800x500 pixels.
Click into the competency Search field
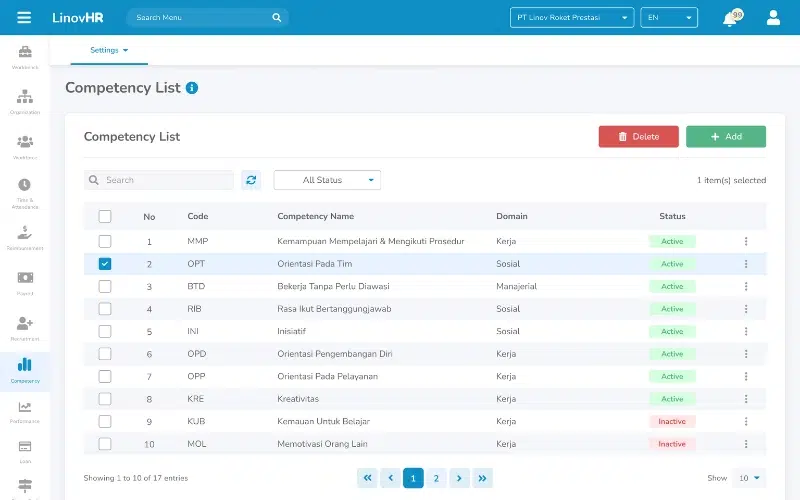[x=165, y=180]
